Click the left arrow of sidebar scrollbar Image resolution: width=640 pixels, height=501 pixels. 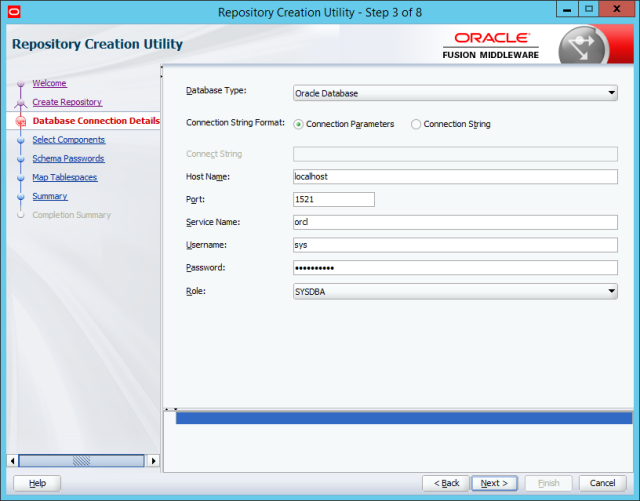(12, 461)
